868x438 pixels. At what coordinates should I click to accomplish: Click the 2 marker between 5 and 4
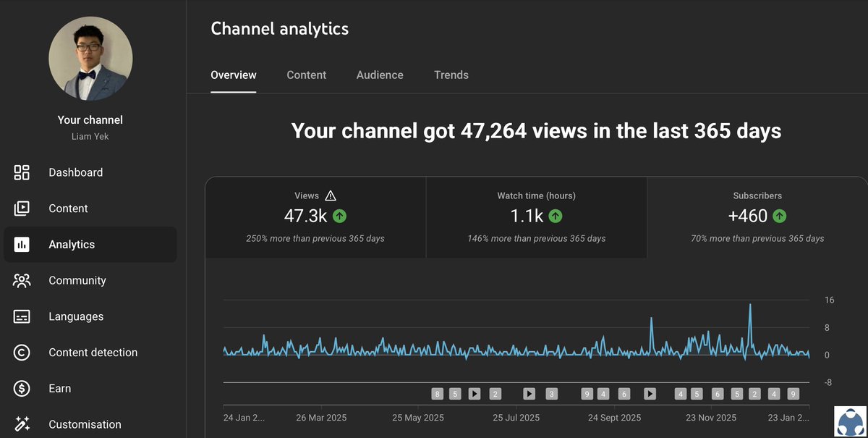[754, 394]
